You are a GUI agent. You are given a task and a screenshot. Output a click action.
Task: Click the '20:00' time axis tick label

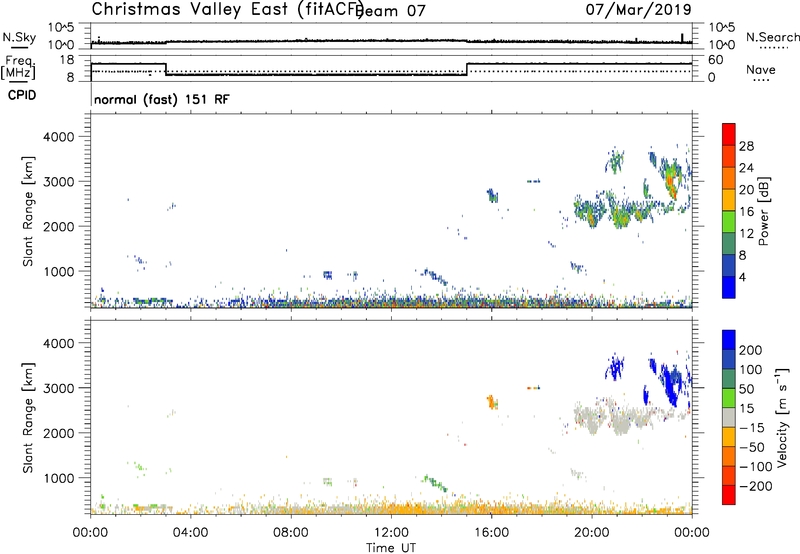click(x=592, y=533)
